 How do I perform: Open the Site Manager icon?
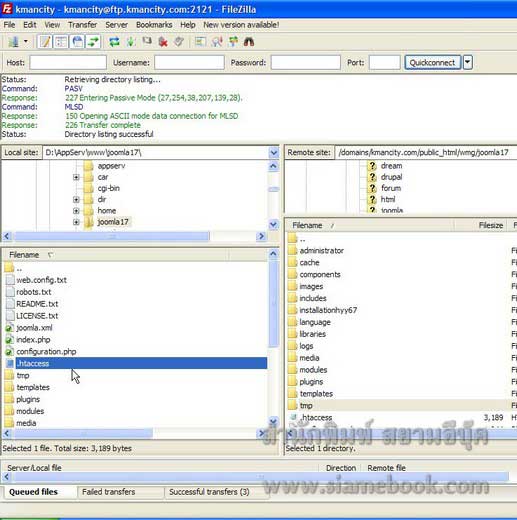[14, 42]
